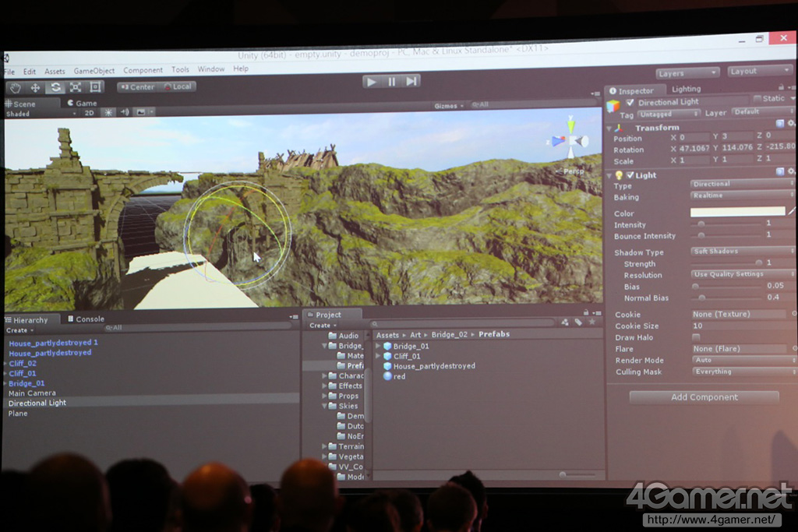This screenshot has height=532, width=798.
Task: Select the Move tool
Action: (35, 87)
